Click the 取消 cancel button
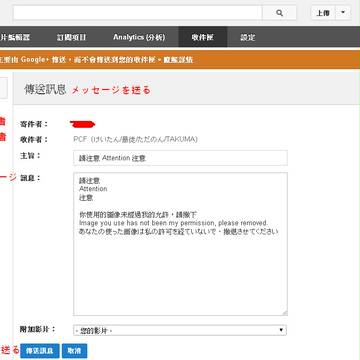Screen dimensions: 360x360 (x=74, y=351)
